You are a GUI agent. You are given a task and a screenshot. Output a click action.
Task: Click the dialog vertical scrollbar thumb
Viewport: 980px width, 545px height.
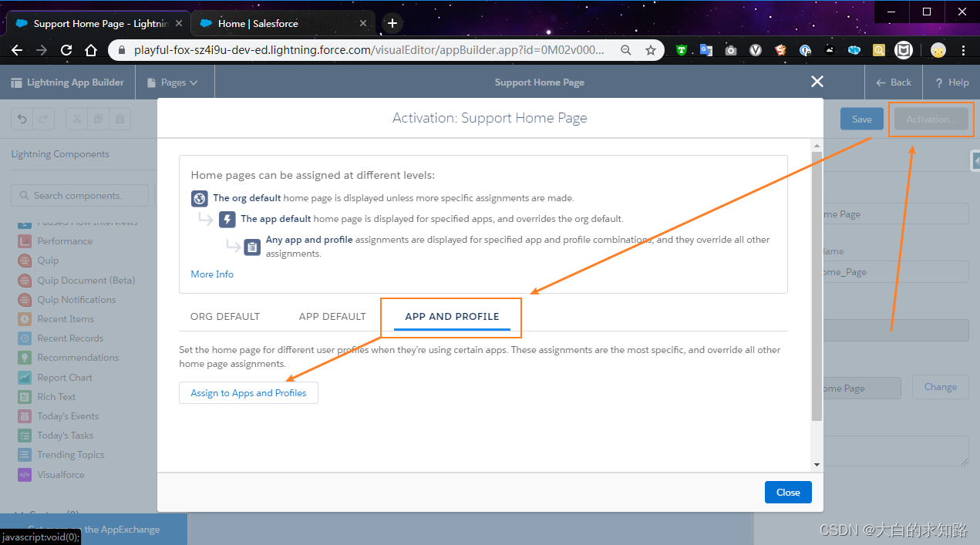tap(817, 286)
